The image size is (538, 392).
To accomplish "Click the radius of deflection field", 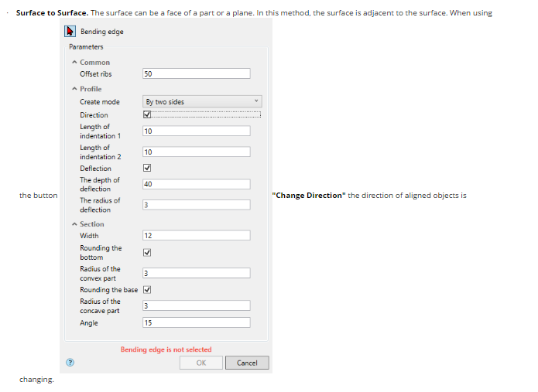I will click(x=196, y=205).
